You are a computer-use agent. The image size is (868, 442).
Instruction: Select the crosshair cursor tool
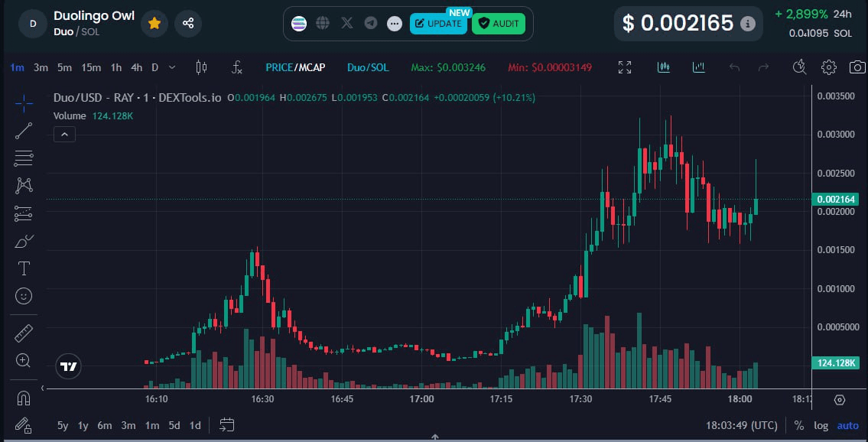[x=24, y=103]
